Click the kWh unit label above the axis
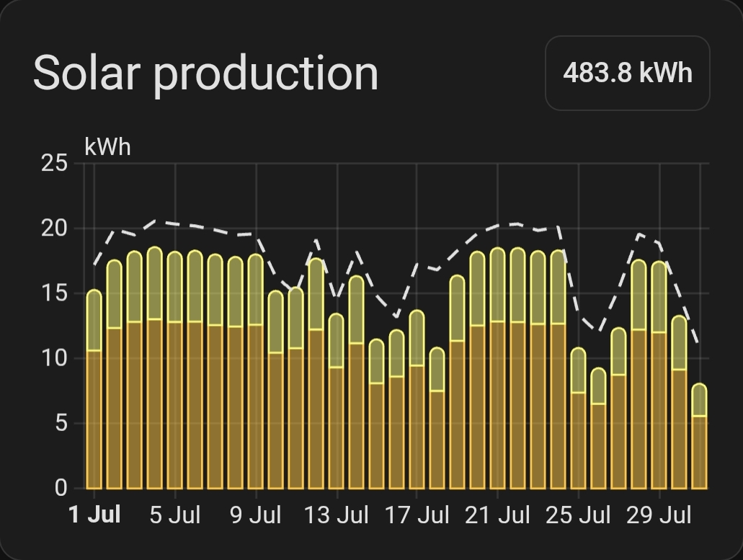The width and height of the screenshot is (743, 560). click(x=107, y=147)
